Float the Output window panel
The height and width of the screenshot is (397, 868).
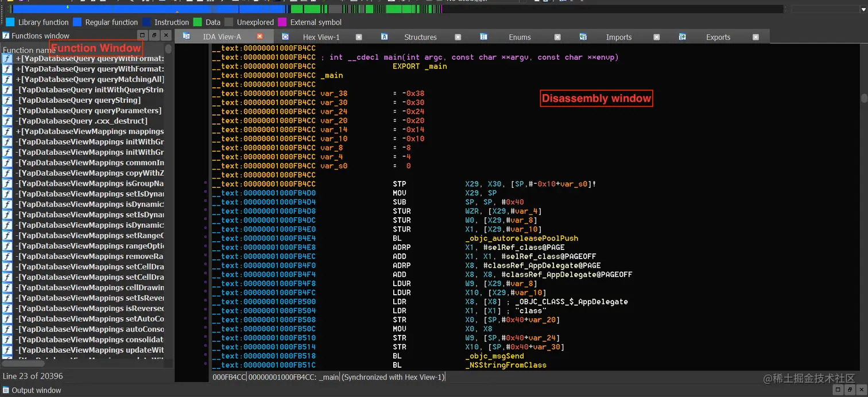(850, 390)
